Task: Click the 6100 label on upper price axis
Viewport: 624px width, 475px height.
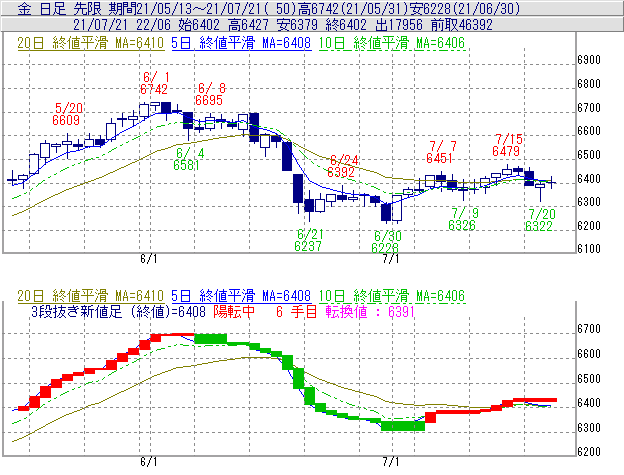Action: click(x=589, y=249)
